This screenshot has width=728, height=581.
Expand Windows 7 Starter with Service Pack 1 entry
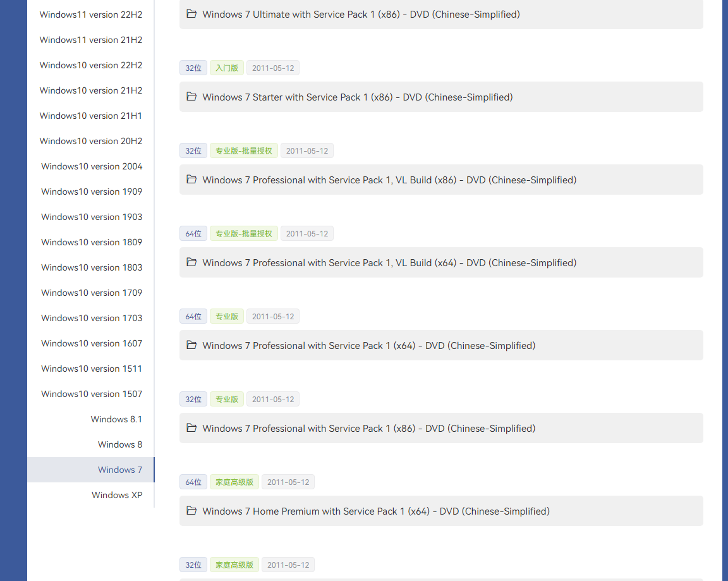(441, 97)
